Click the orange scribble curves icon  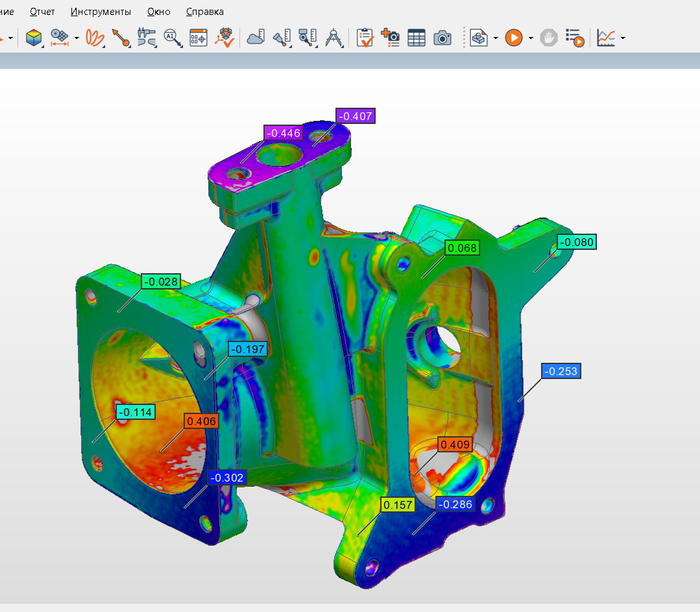click(x=95, y=38)
